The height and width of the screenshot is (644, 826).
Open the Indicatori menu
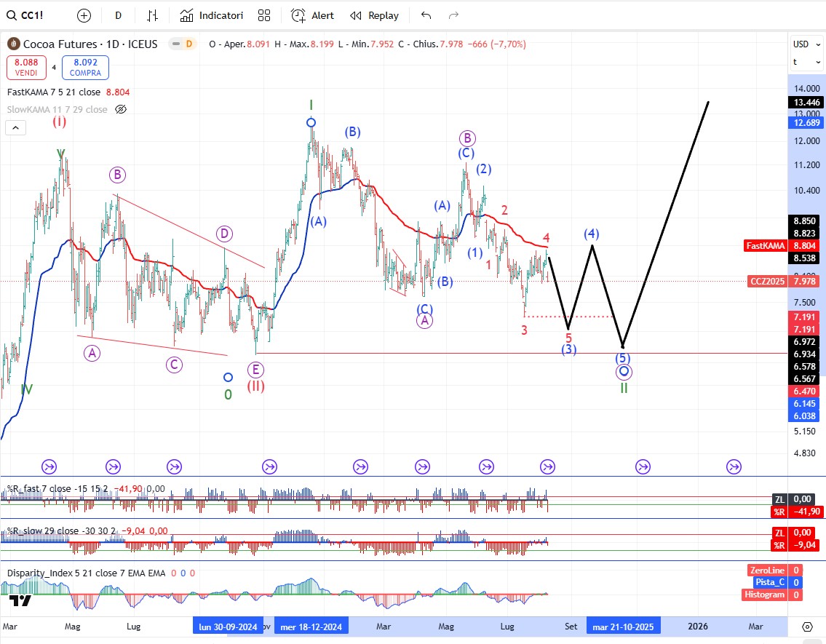click(x=212, y=15)
